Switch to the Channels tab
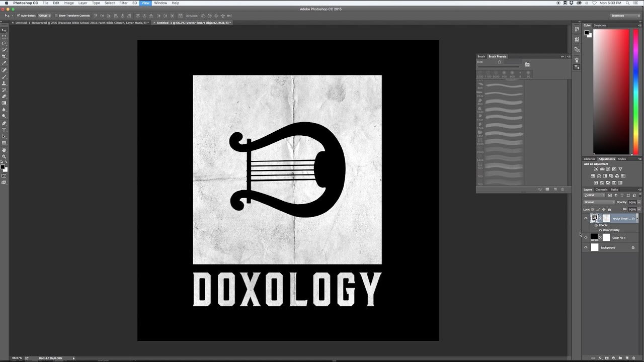Image resolution: width=644 pixels, height=362 pixels. click(x=602, y=190)
